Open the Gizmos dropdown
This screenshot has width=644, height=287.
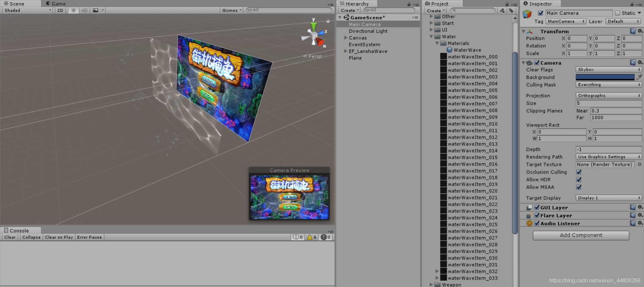coord(232,10)
